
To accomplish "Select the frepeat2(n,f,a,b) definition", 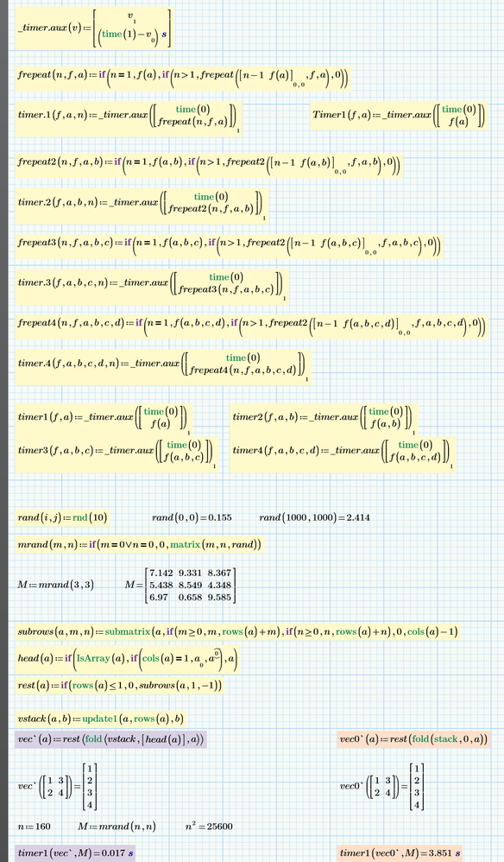I will (208, 164).
